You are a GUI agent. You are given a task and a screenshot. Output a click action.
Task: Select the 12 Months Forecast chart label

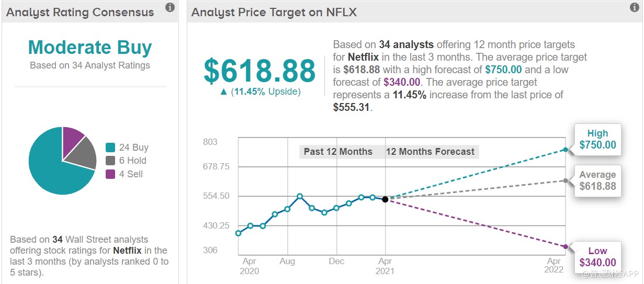coord(431,152)
